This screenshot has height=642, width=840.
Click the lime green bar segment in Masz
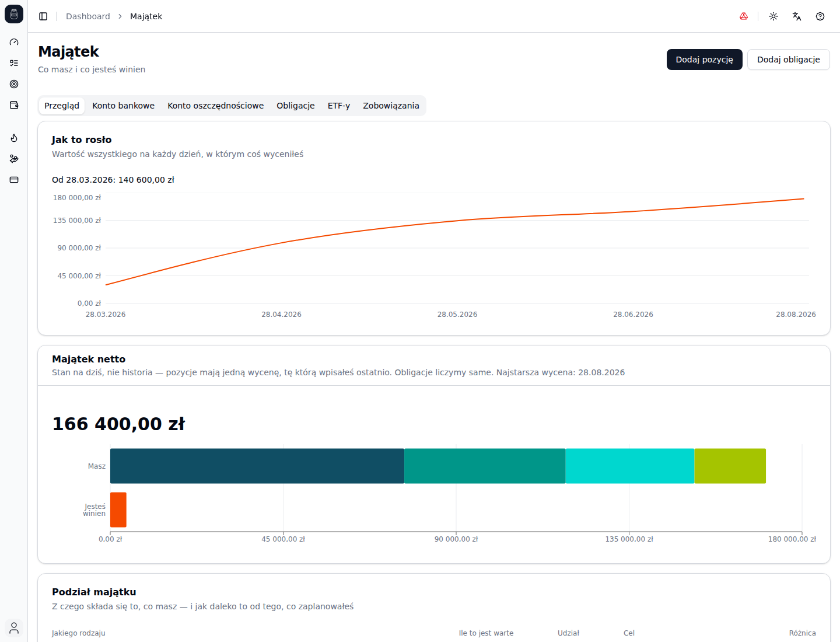(x=730, y=466)
